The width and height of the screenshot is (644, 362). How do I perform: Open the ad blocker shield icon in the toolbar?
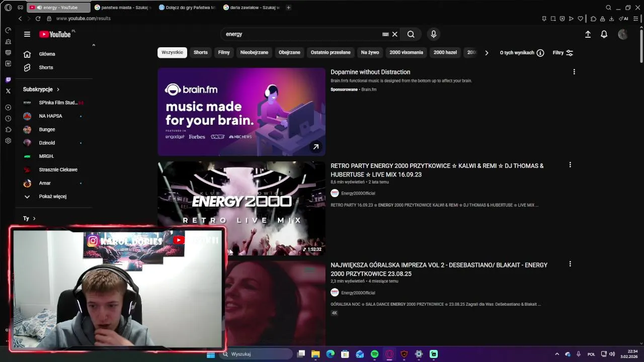click(562, 19)
